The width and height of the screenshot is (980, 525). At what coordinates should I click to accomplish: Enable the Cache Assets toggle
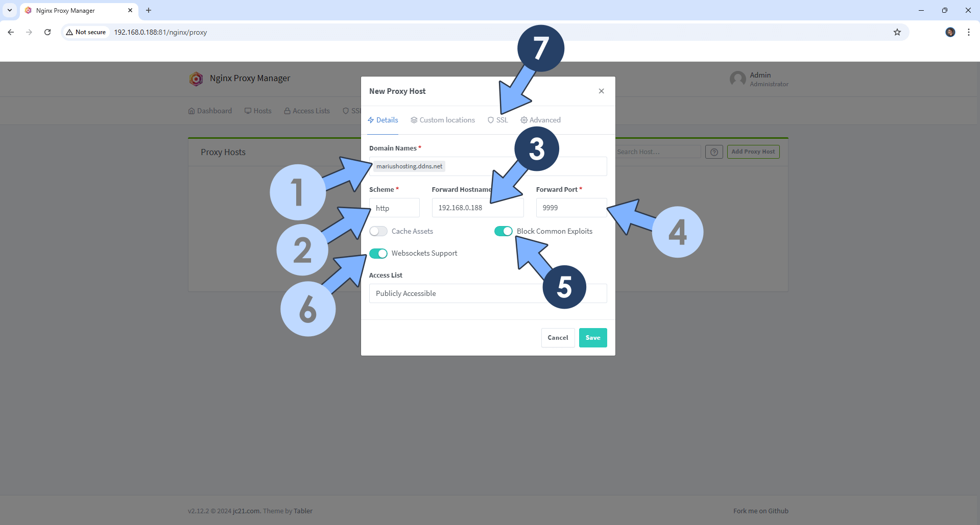(x=378, y=231)
